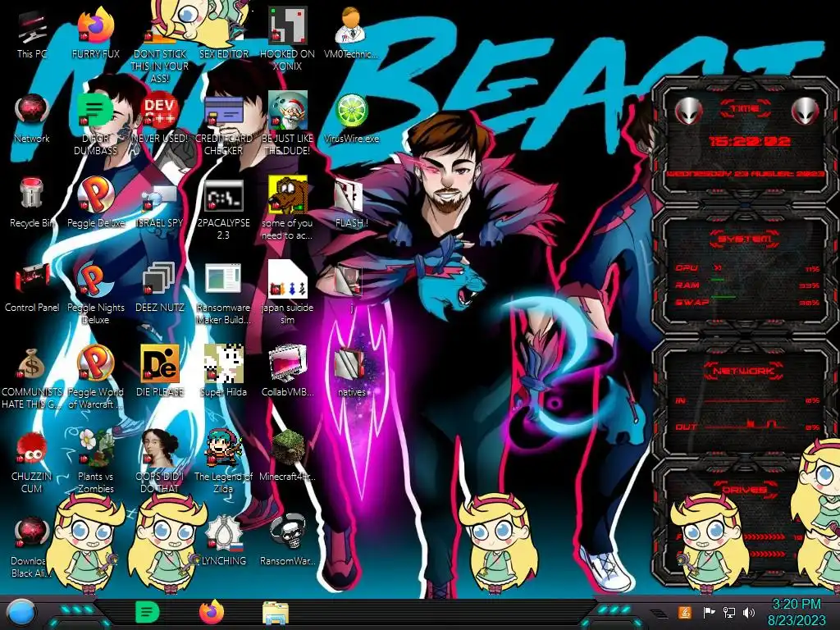Select the CHUZZIN red fuzzy icon
This screenshot has height=630, width=840.
click(32, 449)
